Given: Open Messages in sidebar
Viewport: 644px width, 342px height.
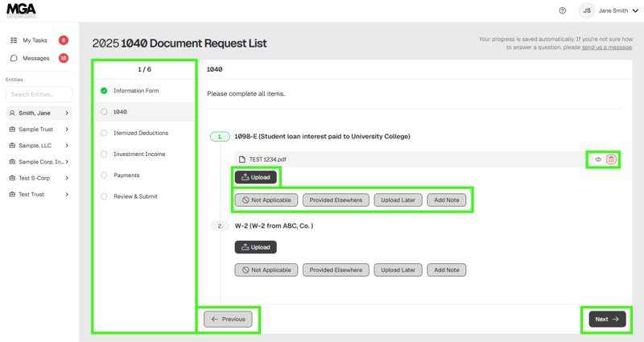Looking at the screenshot, I should (36, 58).
